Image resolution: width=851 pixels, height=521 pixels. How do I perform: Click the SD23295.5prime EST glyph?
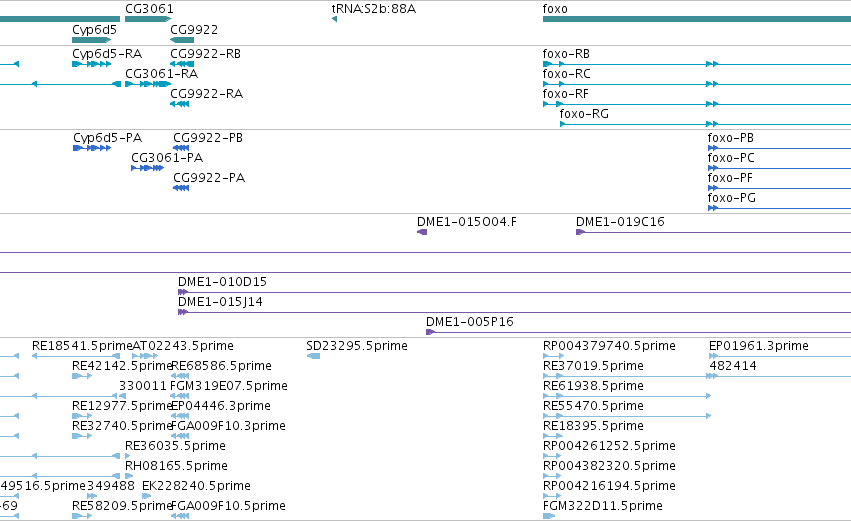(x=313, y=356)
